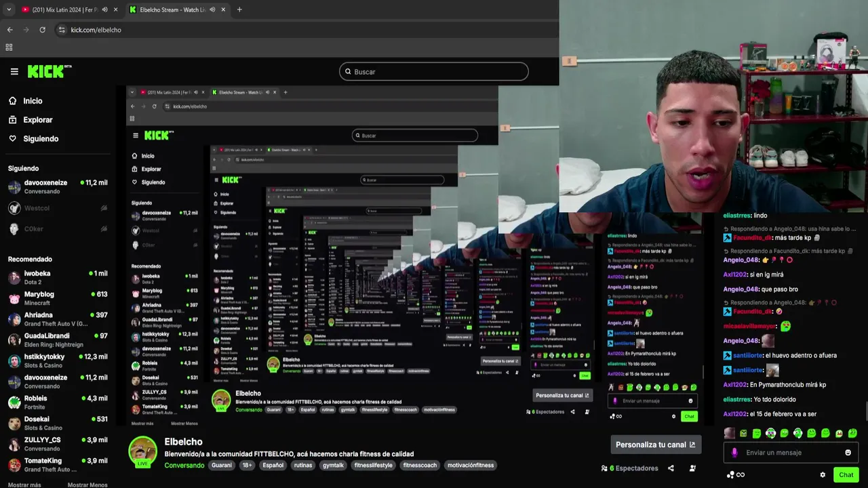The height and width of the screenshot is (488, 868).
Task: Click the green KICK logo on the outermost page
Action: click(x=49, y=71)
